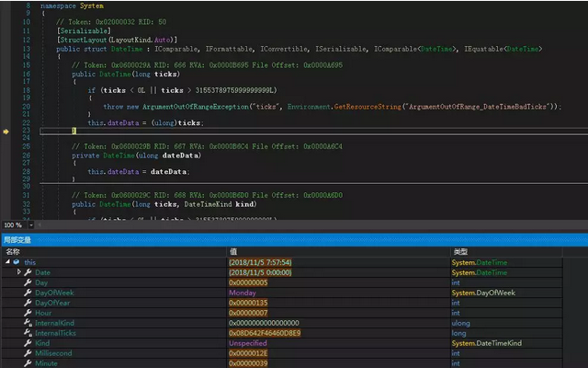Select the 'this' variable row name
The width and height of the screenshot is (588, 368).
click(30, 262)
